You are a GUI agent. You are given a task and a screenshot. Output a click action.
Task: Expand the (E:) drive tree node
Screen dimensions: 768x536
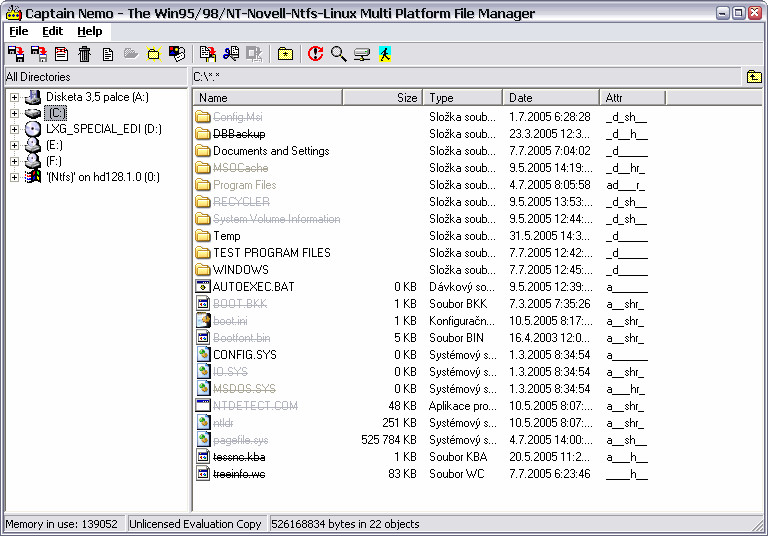pos(14,146)
